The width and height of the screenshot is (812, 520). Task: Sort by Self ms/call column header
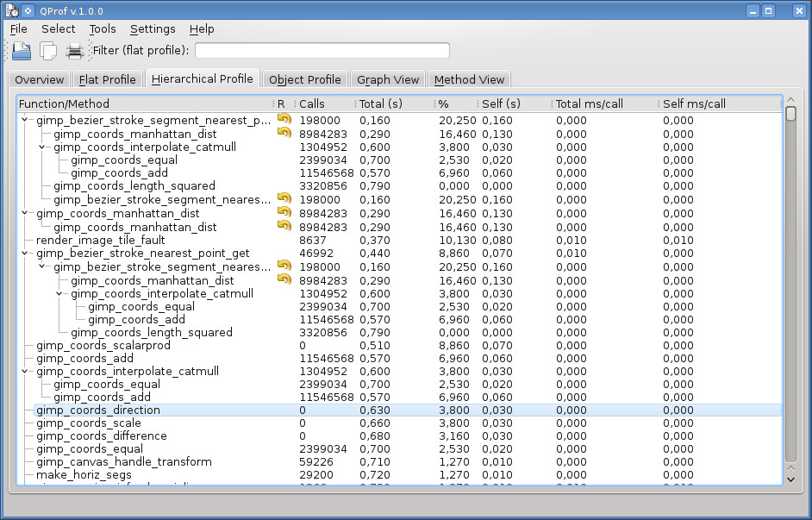[720, 103]
